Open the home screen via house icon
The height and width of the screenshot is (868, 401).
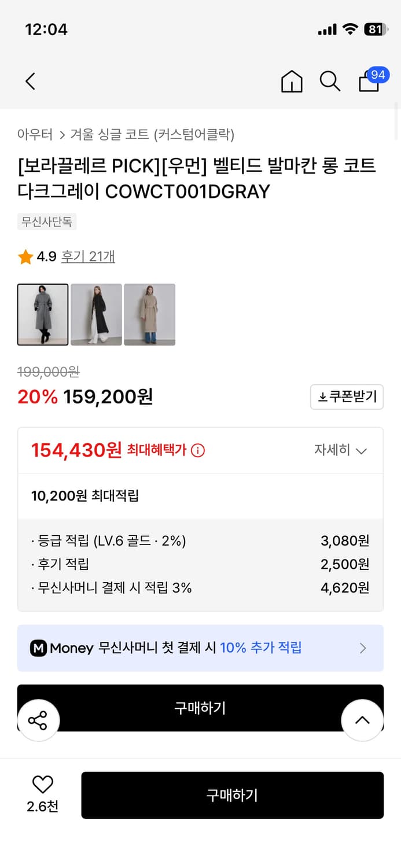click(292, 82)
